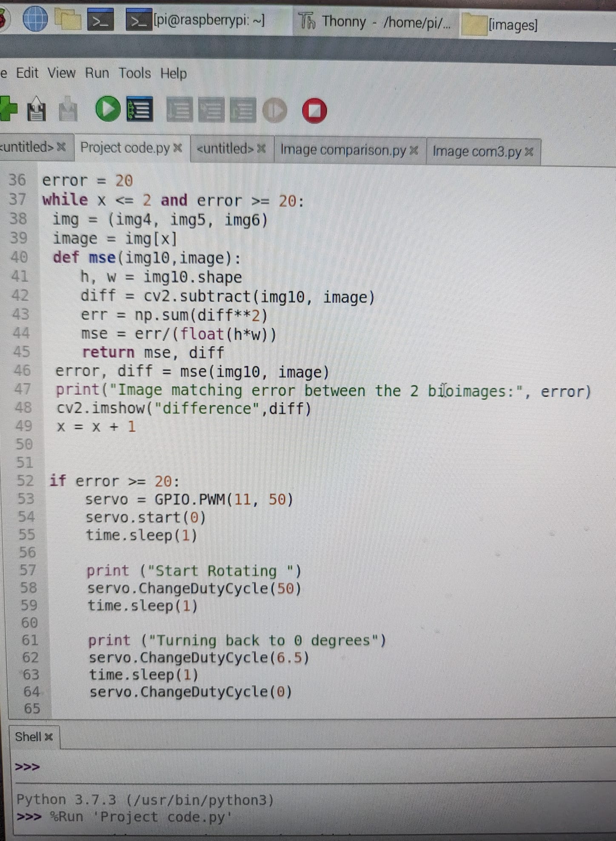
Task: Launch the terminal icon in taskbar
Action: pyautogui.click(x=100, y=20)
